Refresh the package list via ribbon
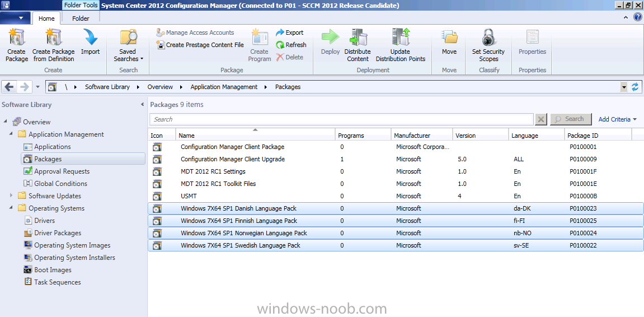 pos(291,45)
